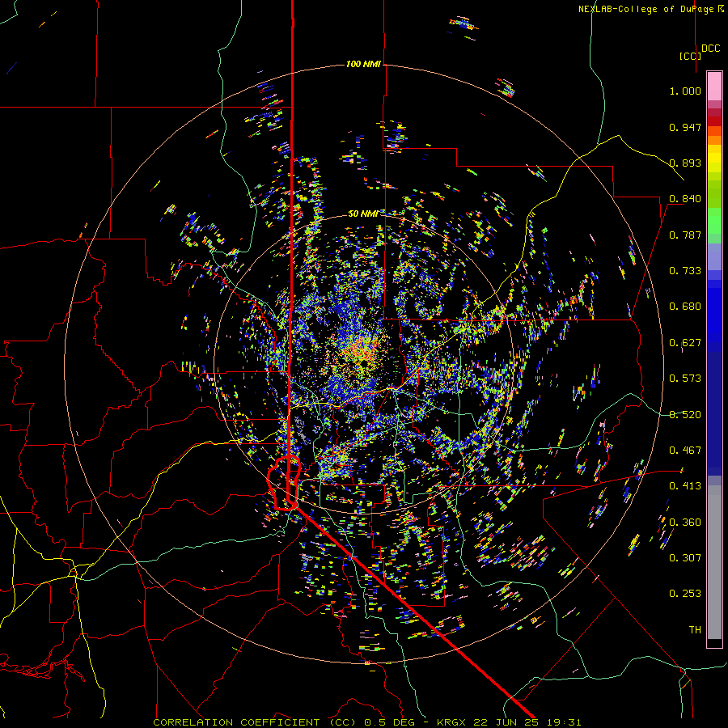Select the 0.307 legend value
728x728 pixels.
click(x=685, y=558)
